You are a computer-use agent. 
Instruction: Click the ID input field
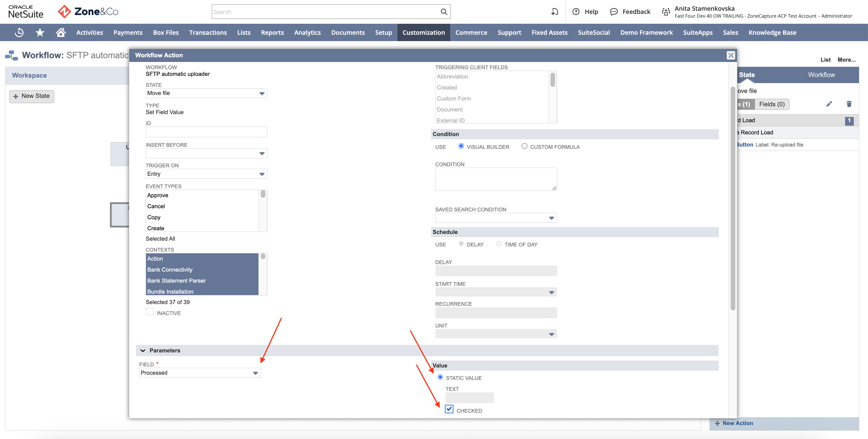pyautogui.click(x=206, y=132)
